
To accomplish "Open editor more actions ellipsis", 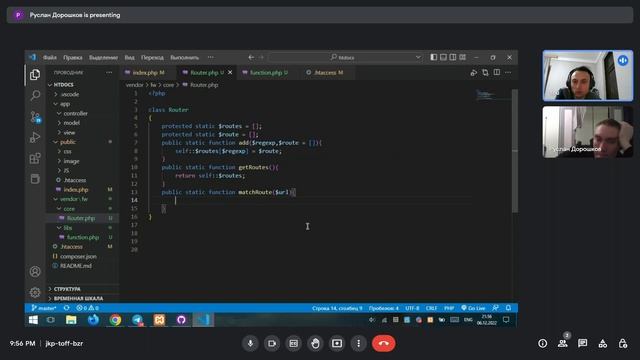I will pos(508,72).
